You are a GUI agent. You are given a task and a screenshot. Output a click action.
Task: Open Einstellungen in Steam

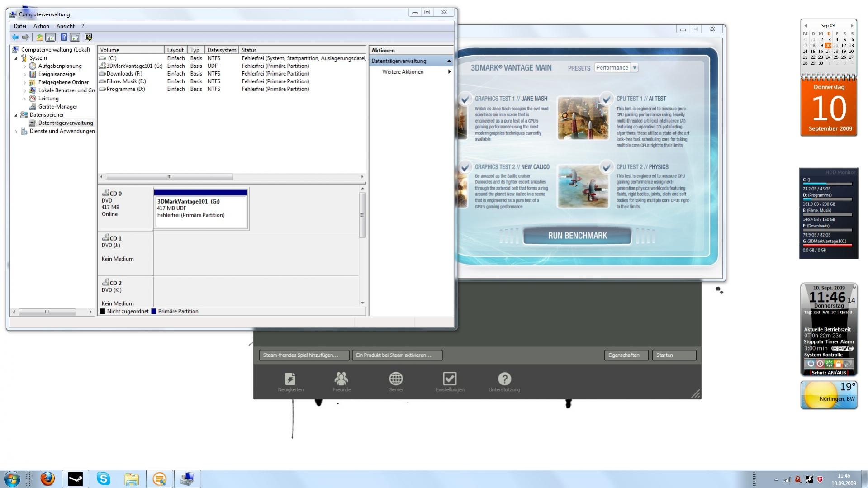click(x=450, y=382)
